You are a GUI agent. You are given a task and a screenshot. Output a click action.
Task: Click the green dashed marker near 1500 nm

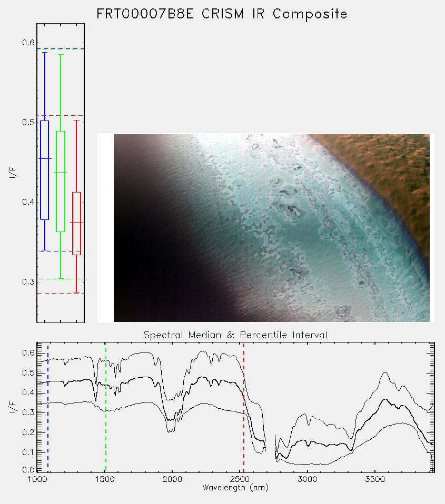pyautogui.click(x=105, y=407)
